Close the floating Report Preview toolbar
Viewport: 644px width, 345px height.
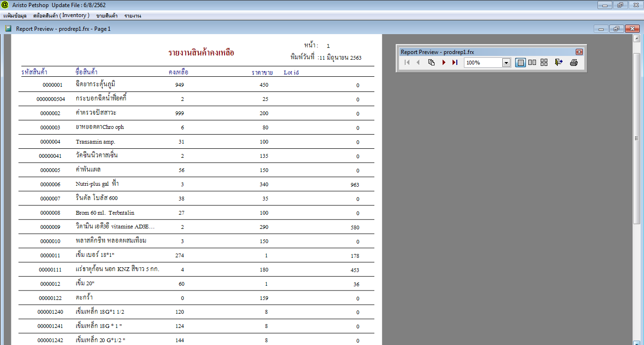[579, 52]
